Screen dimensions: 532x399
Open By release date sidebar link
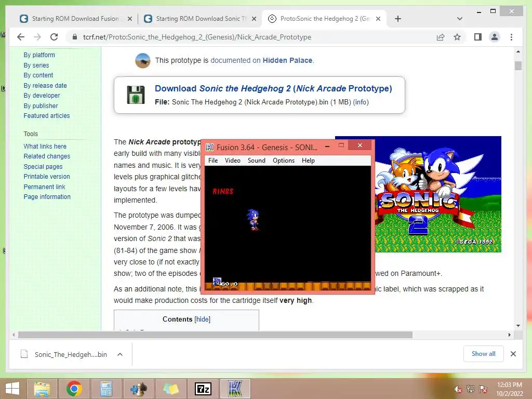45,86
